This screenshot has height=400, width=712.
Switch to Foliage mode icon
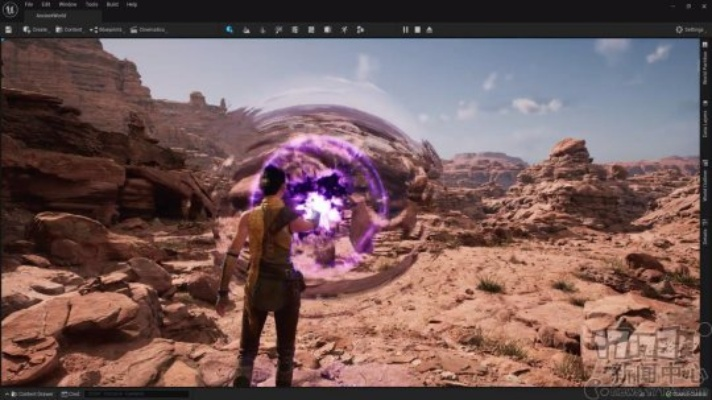[262, 30]
